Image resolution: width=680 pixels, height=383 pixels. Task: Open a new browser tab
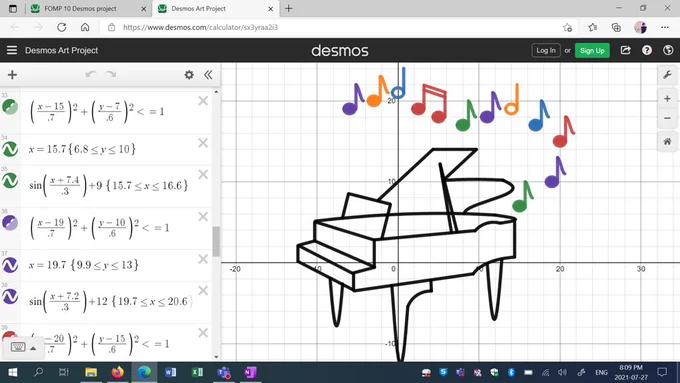click(x=289, y=9)
